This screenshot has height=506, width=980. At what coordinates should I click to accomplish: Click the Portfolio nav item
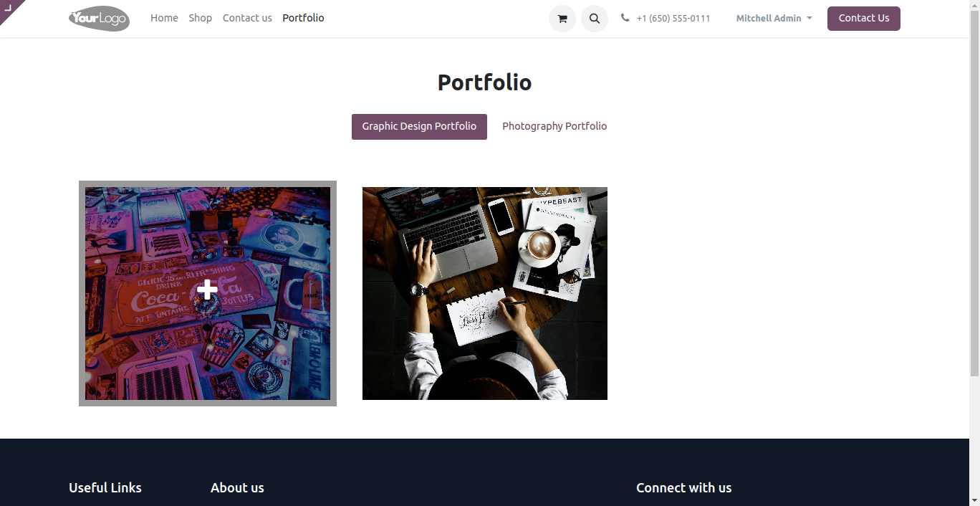(303, 18)
